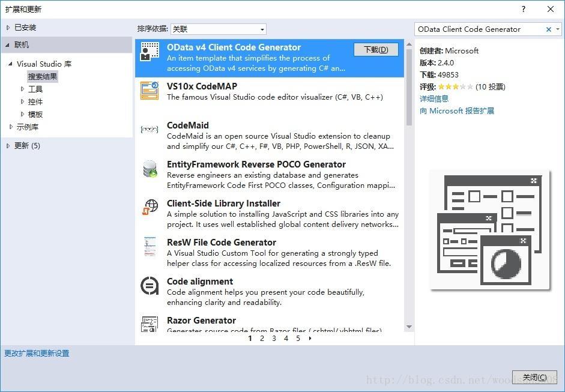This screenshot has width=565, height=392.
Task: Select ResW File Code Generator title
Action: click(221, 243)
